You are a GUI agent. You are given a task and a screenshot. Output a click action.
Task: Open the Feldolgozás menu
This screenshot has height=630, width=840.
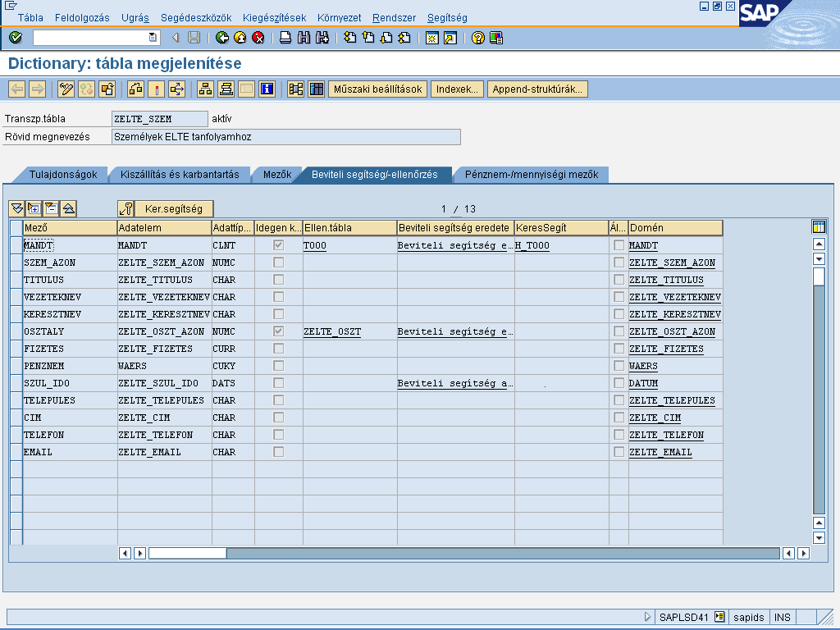82,18
